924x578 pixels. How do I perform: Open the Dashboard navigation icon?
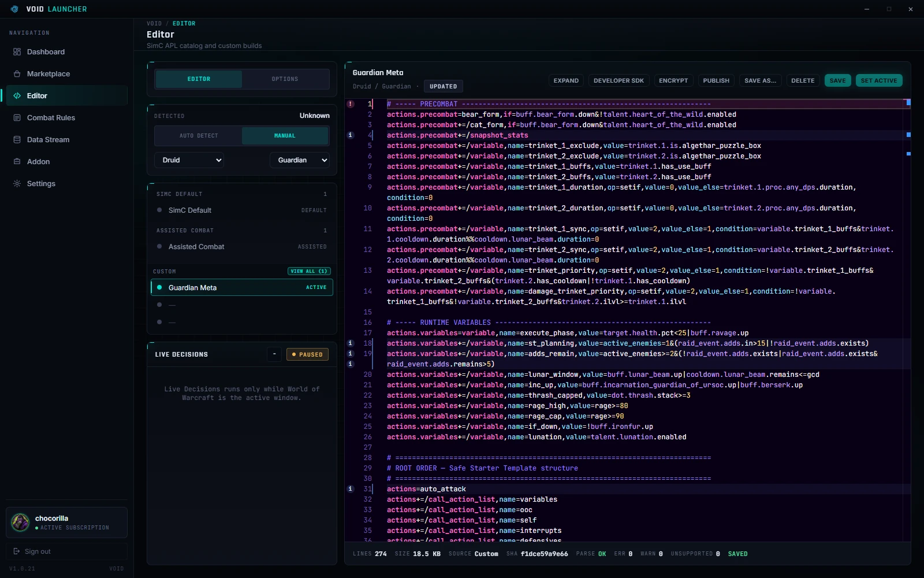17,52
